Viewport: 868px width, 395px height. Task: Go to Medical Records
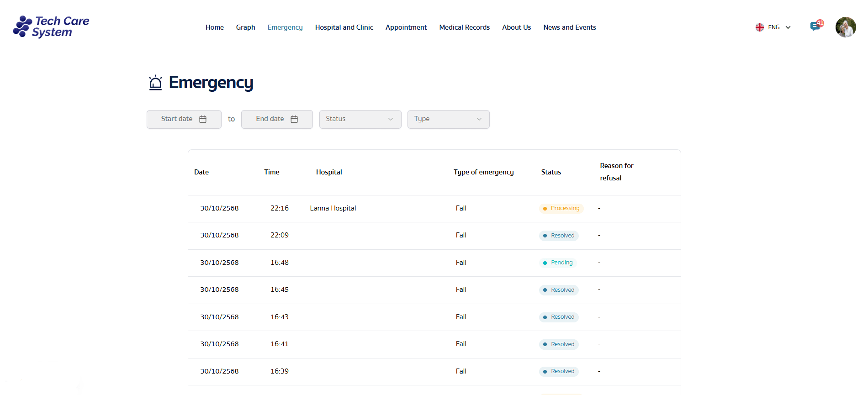[x=464, y=27]
